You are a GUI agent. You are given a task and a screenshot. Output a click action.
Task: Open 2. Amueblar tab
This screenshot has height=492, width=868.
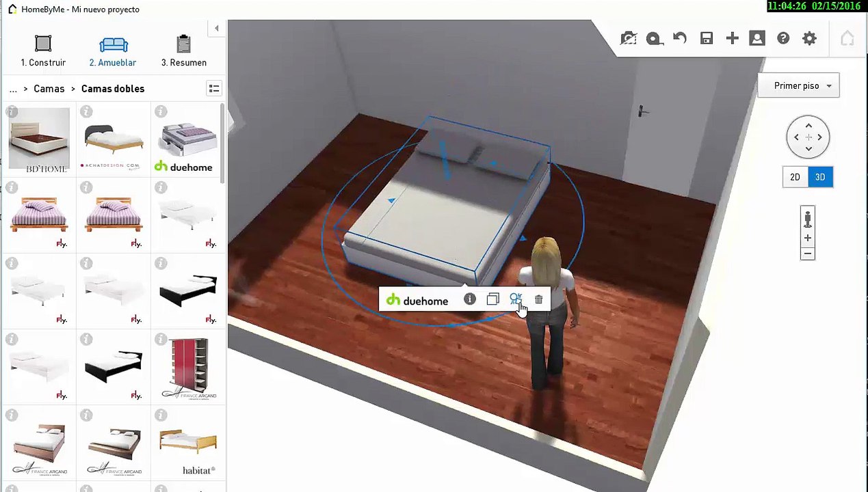pyautogui.click(x=113, y=51)
